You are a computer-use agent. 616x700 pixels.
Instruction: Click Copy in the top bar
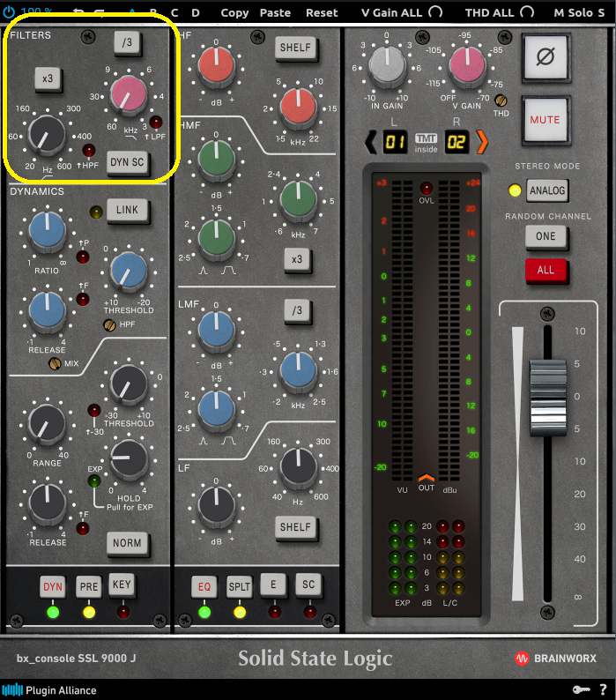(x=234, y=13)
